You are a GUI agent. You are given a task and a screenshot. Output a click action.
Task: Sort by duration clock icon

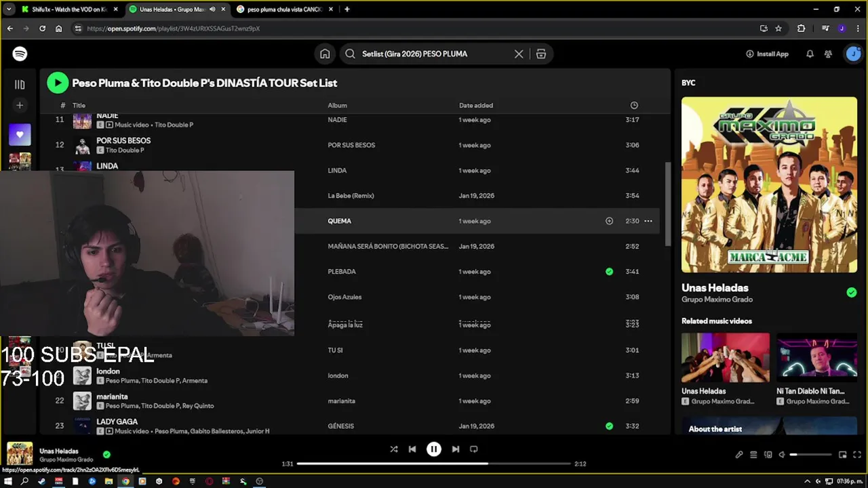(634, 105)
